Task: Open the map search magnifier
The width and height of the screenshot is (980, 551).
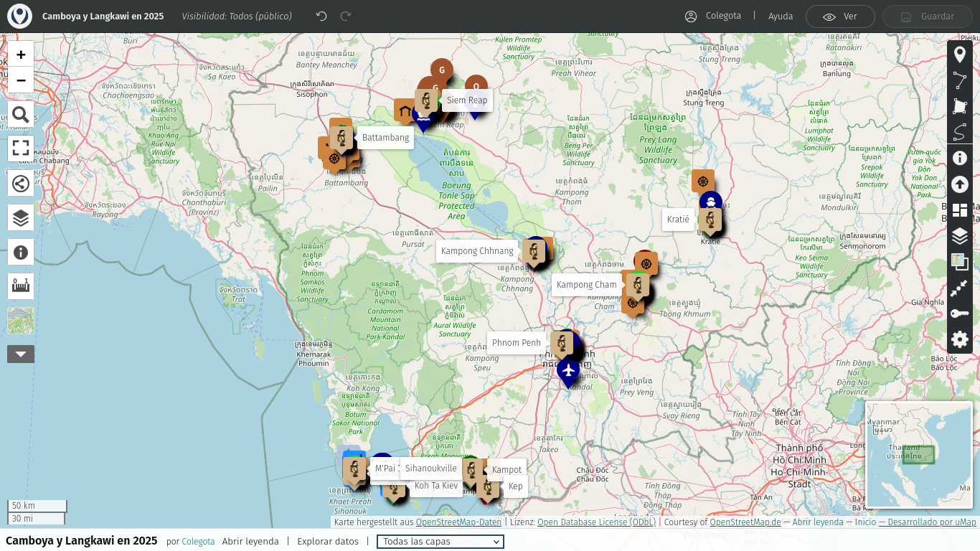Action: 21,115
